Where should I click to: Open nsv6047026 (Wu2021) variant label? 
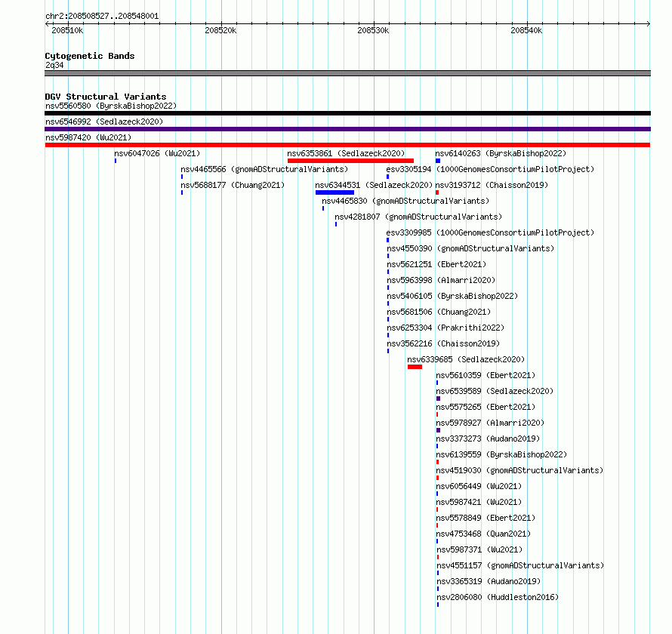pos(157,153)
